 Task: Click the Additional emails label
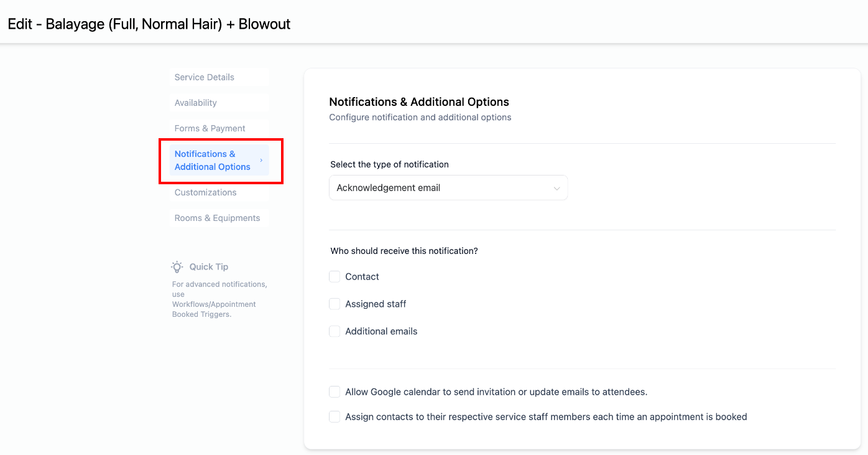click(381, 331)
